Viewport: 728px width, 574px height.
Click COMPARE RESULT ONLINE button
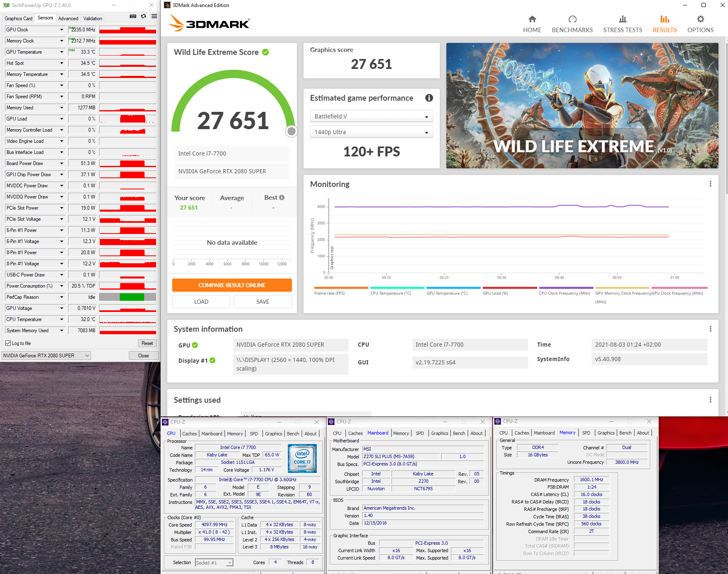(x=232, y=285)
